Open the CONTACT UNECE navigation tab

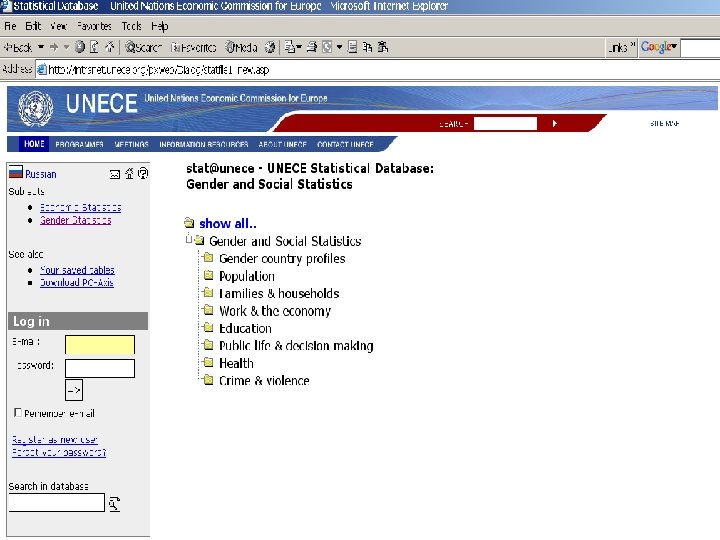point(345,145)
